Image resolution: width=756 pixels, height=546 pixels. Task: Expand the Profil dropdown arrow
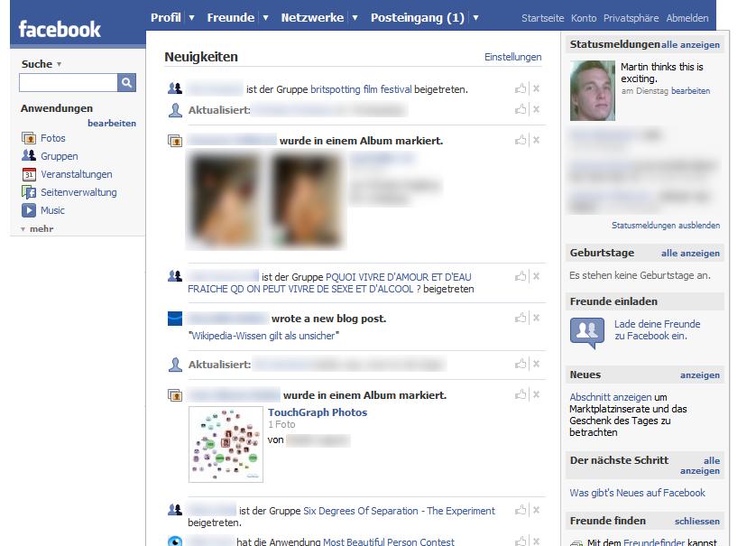[x=189, y=16]
